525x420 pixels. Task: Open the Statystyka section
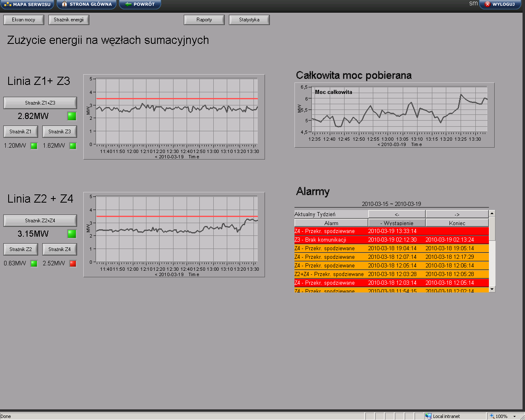[249, 20]
